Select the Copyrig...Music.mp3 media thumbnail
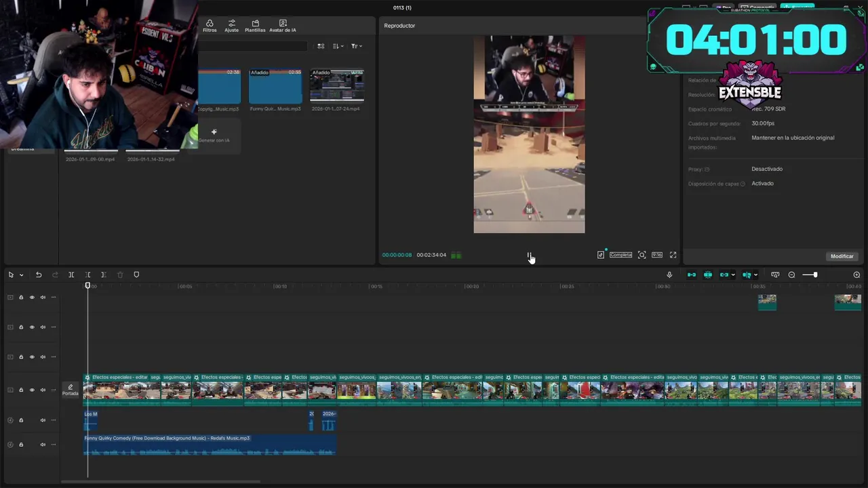Image resolution: width=868 pixels, height=488 pixels. click(x=220, y=86)
